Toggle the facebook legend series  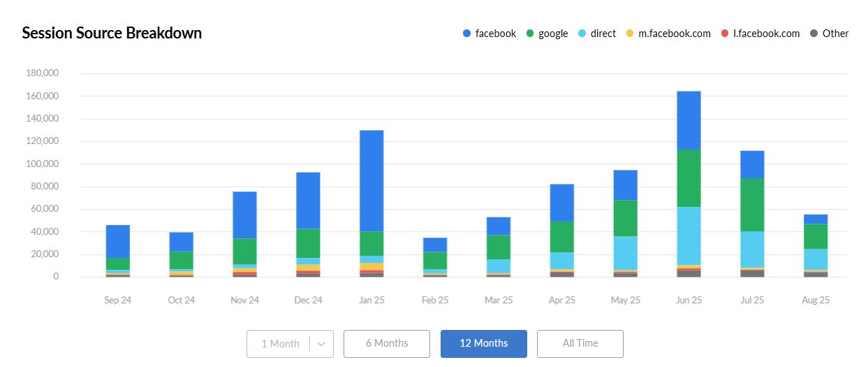click(x=489, y=34)
